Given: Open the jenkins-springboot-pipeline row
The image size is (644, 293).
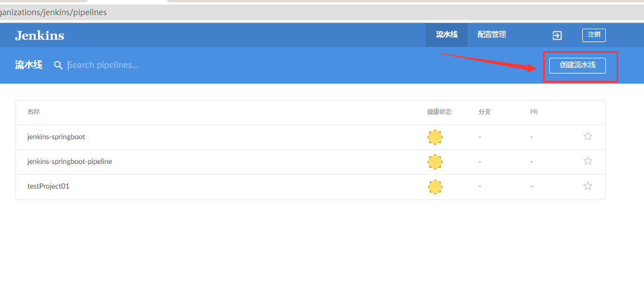Looking at the screenshot, I should (310, 162).
